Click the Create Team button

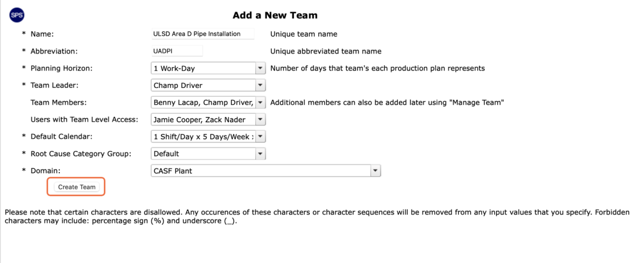click(77, 187)
